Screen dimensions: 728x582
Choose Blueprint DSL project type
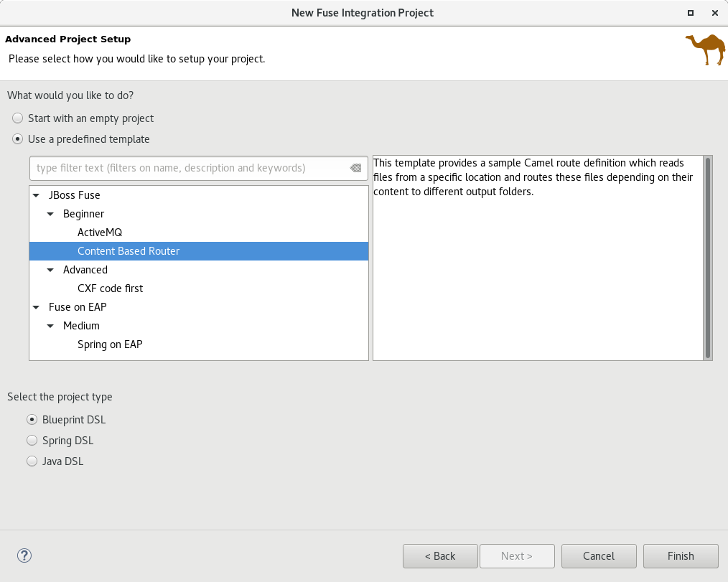(x=32, y=420)
